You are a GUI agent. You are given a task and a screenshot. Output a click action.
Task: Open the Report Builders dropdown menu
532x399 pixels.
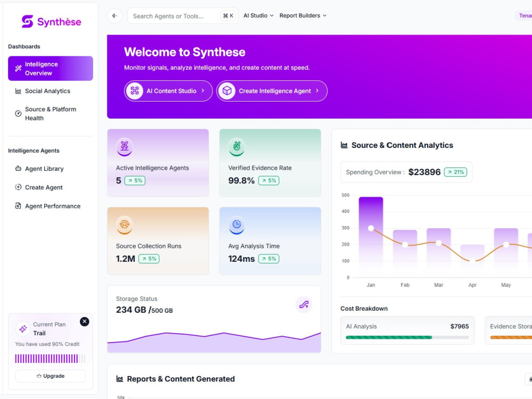tap(303, 15)
